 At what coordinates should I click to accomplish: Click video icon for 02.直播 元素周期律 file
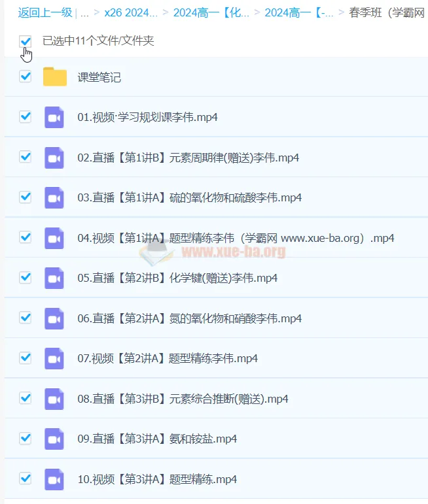point(54,158)
